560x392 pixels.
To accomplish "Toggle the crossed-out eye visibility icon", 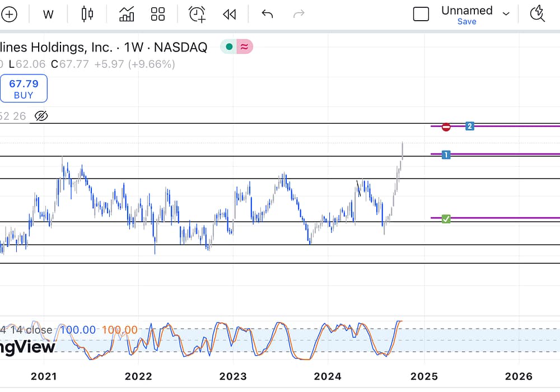I will [41, 116].
